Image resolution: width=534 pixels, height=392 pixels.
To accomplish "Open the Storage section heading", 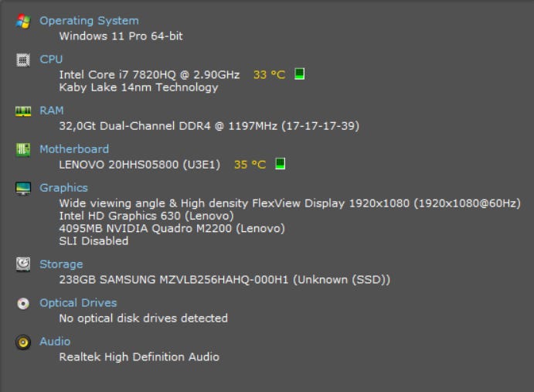I will click(61, 264).
